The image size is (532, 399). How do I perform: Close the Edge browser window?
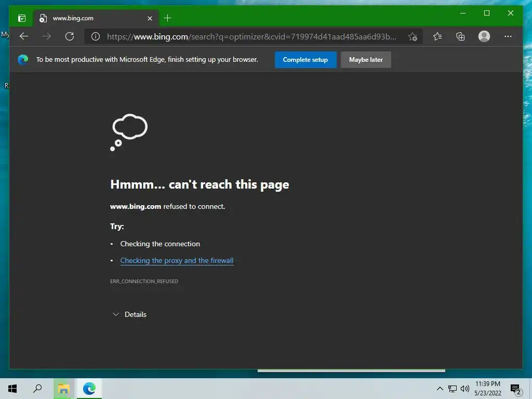coord(511,13)
